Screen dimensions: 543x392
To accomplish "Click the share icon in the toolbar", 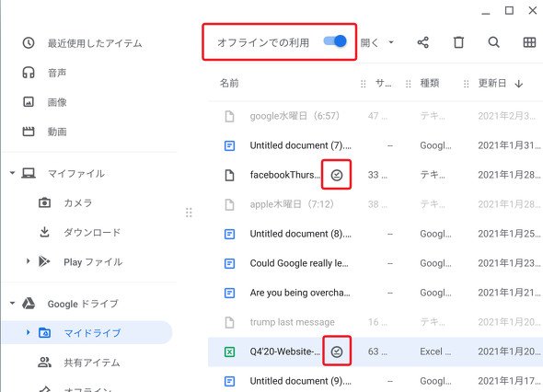I will [x=422, y=42].
